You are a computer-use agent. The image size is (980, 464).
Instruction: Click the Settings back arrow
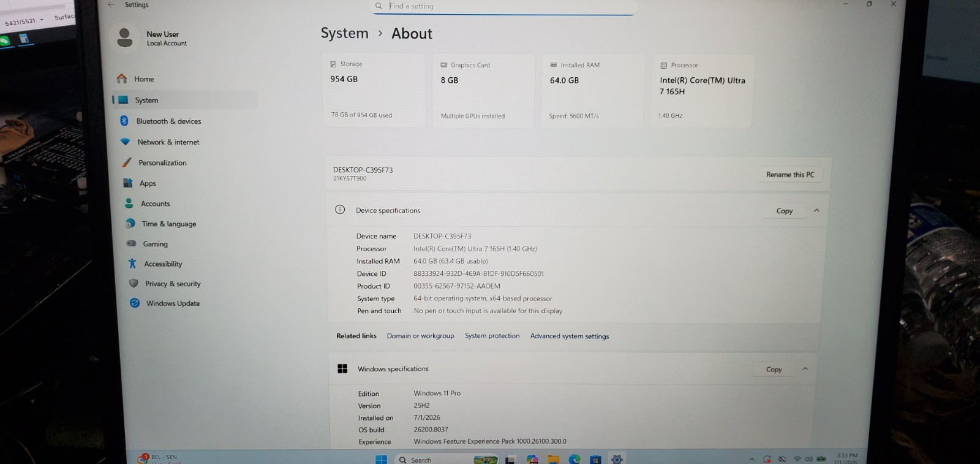pyautogui.click(x=111, y=4)
